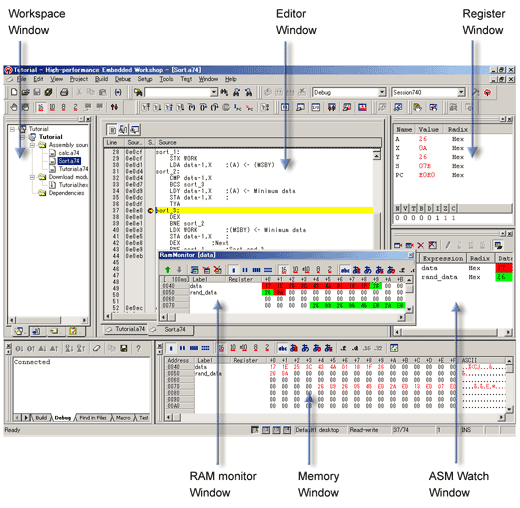Click the refresh up-arrow in RamMonitor

click(x=168, y=270)
